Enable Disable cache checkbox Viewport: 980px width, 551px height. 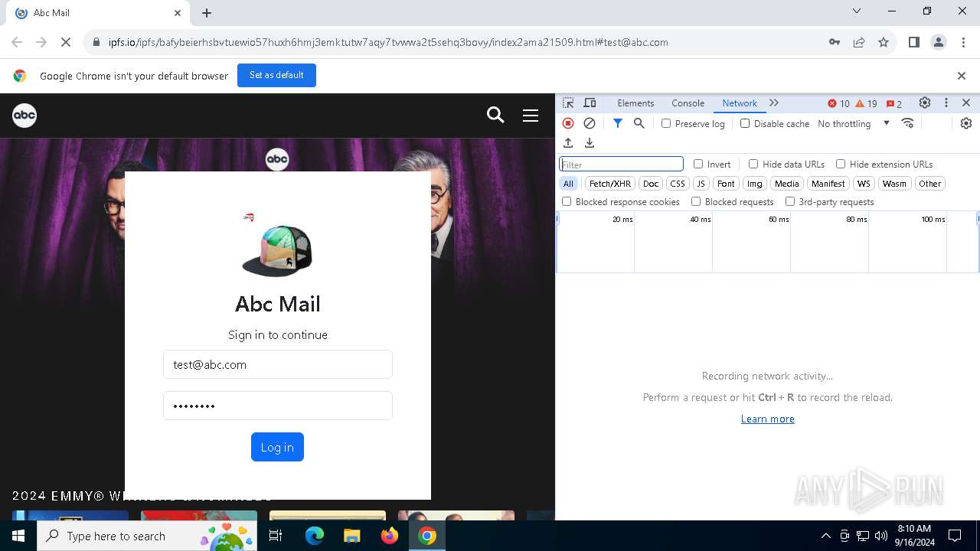click(x=745, y=123)
